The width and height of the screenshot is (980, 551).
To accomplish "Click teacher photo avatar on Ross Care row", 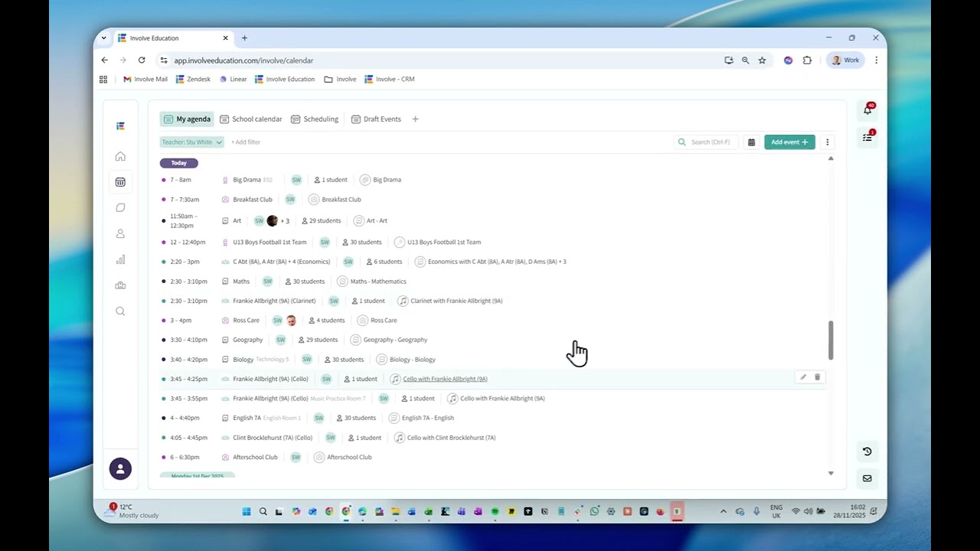I will click(x=291, y=321).
